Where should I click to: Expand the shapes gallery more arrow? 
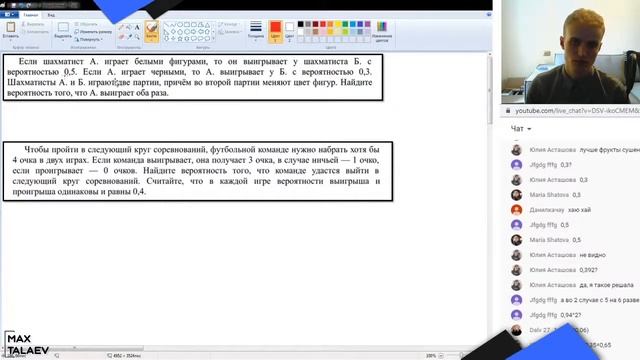coord(213,38)
